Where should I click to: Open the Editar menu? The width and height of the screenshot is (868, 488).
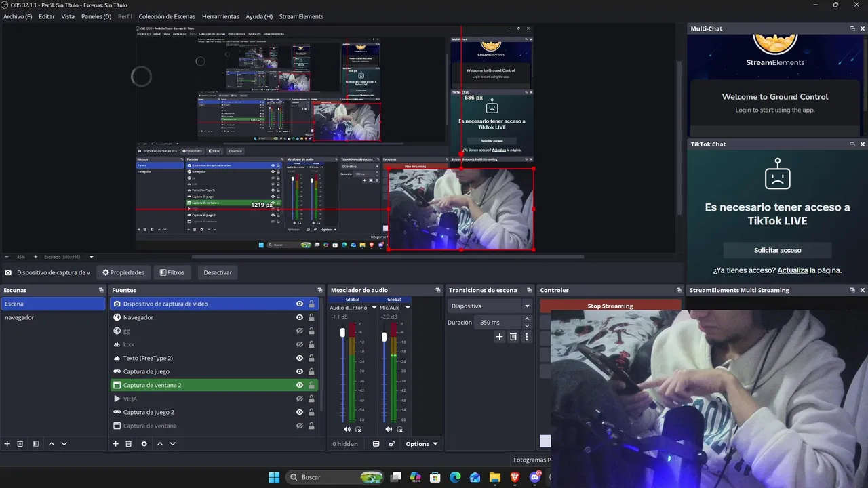click(47, 16)
